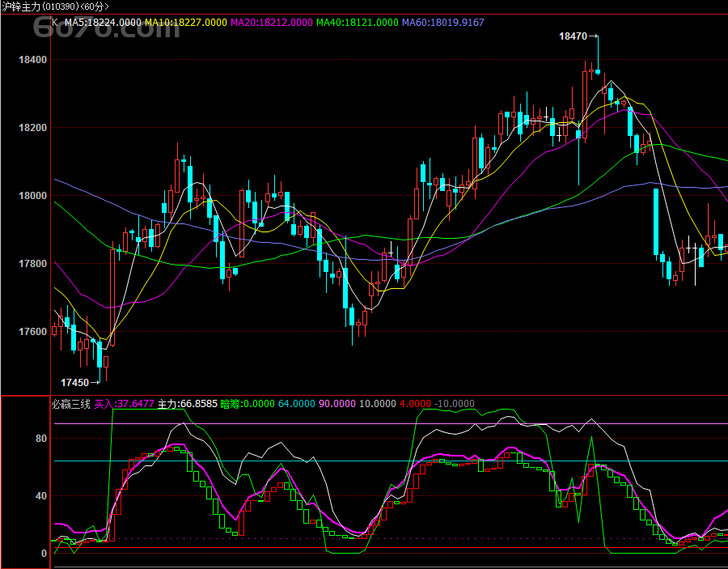This screenshot has height=569, width=728.
Task: Select the 必赢三线 indicator name
Action: tap(71, 404)
